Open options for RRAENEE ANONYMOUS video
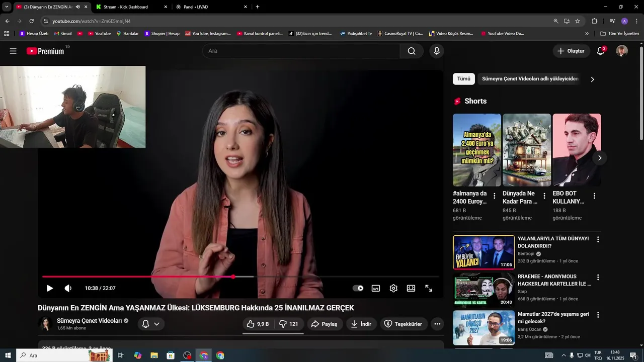The image size is (644, 362). [x=598, y=278]
